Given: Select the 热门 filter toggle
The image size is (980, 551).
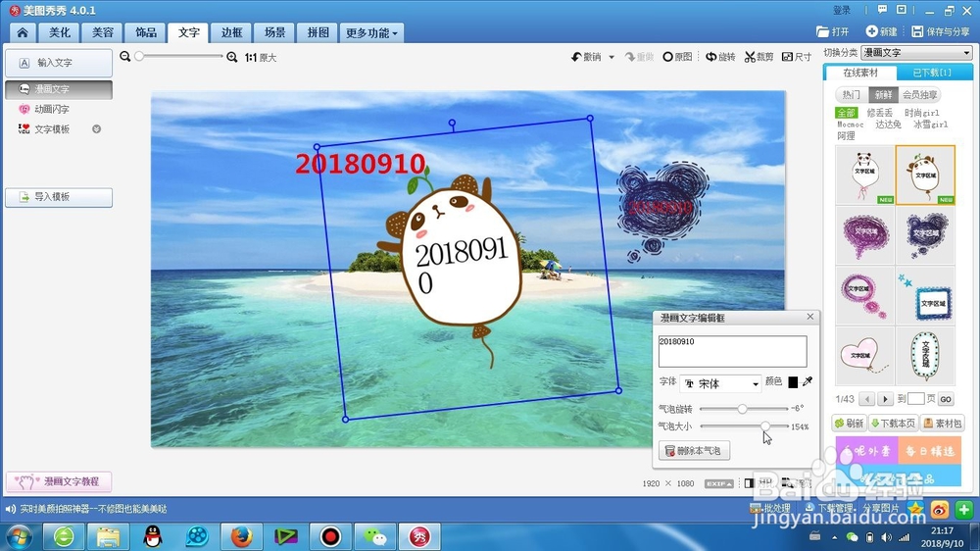Looking at the screenshot, I should (x=852, y=95).
